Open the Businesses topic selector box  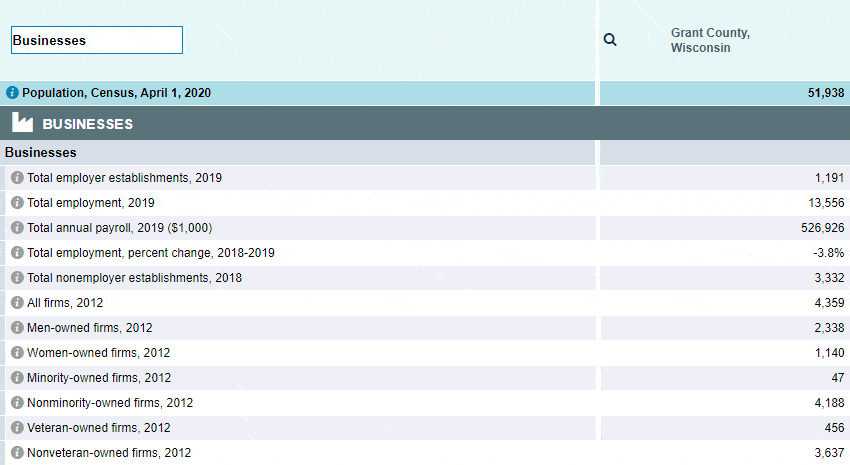pos(96,40)
